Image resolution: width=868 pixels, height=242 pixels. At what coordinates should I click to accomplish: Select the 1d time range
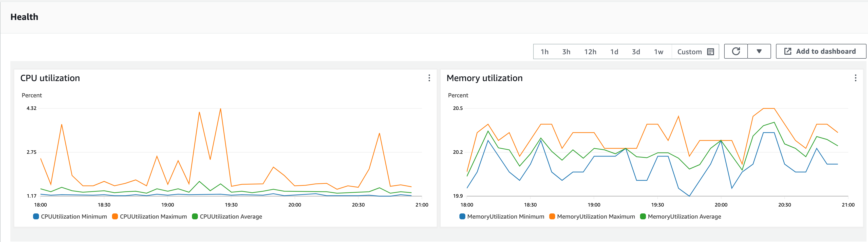615,52
